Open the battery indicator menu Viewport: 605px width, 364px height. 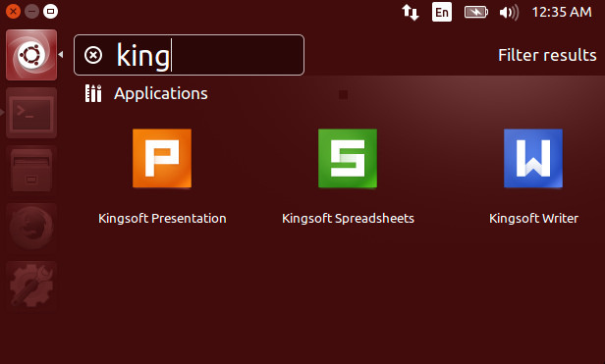[476, 13]
